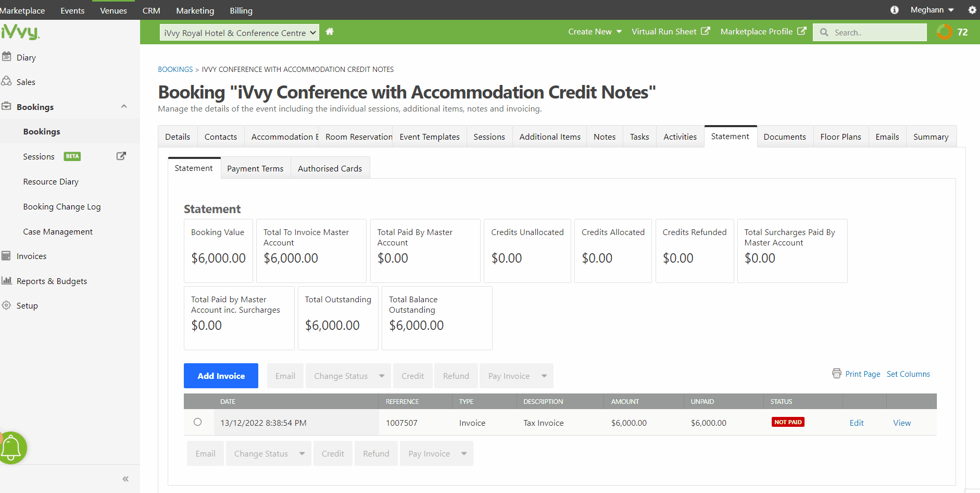Open Resource Diary in sidebar

click(x=51, y=181)
